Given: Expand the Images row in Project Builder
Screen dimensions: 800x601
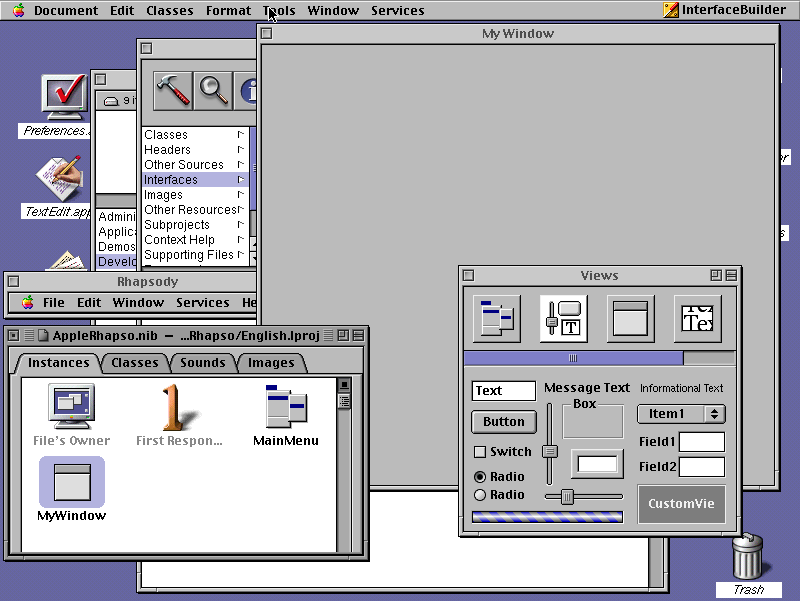Looking at the screenshot, I should click(x=240, y=194).
